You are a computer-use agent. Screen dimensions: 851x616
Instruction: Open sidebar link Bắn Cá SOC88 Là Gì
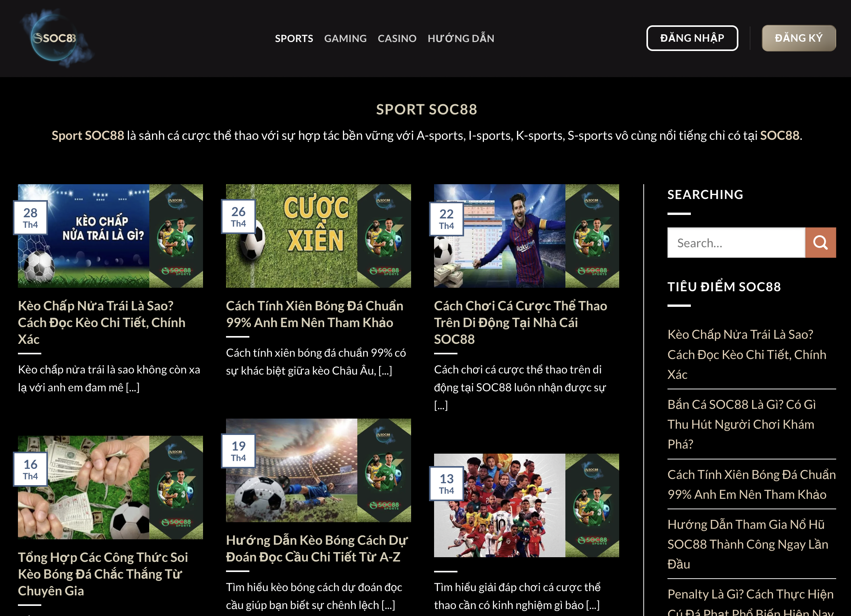(x=742, y=424)
